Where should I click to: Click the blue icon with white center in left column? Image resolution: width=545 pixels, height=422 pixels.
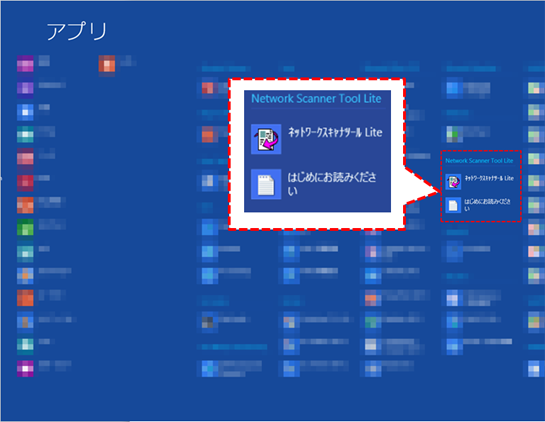25,112
